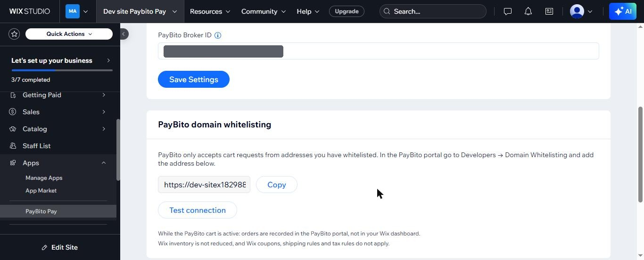The width and height of the screenshot is (644, 260).
Task: Click the Apps grid icon
Action: pyautogui.click(x=13, y=163)
